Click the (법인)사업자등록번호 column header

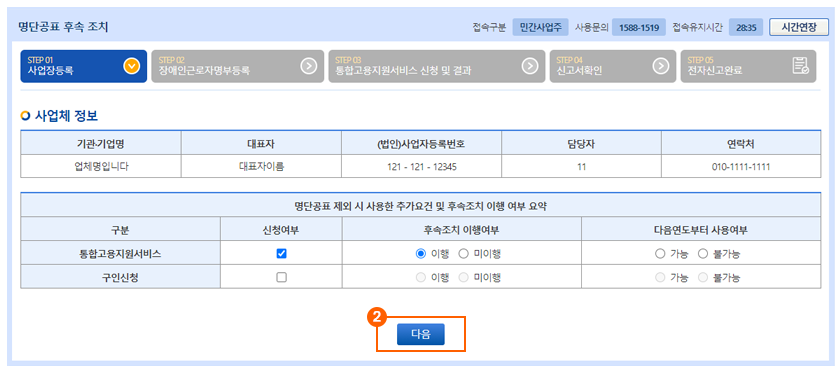coord(421,144)
